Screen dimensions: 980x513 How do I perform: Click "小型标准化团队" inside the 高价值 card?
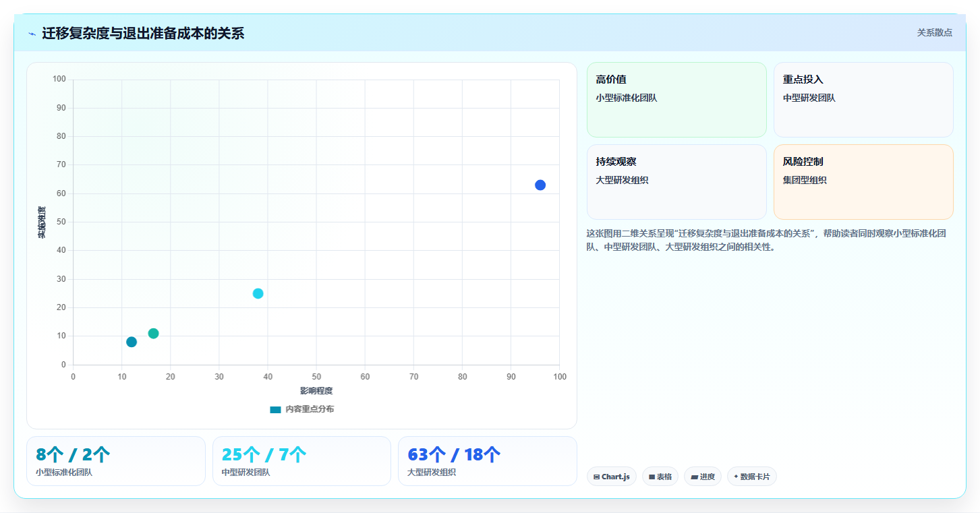point(627,98)
